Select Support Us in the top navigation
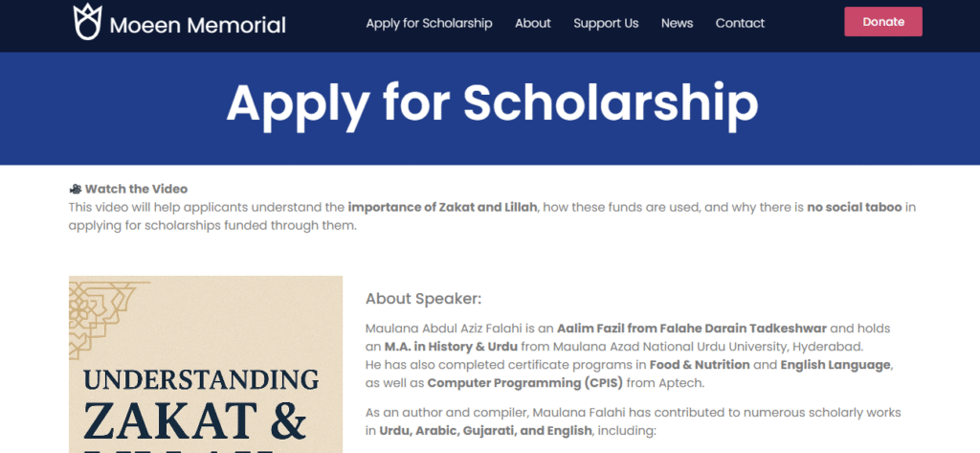Screen dimensions: 980x453 tap(606, 23)
